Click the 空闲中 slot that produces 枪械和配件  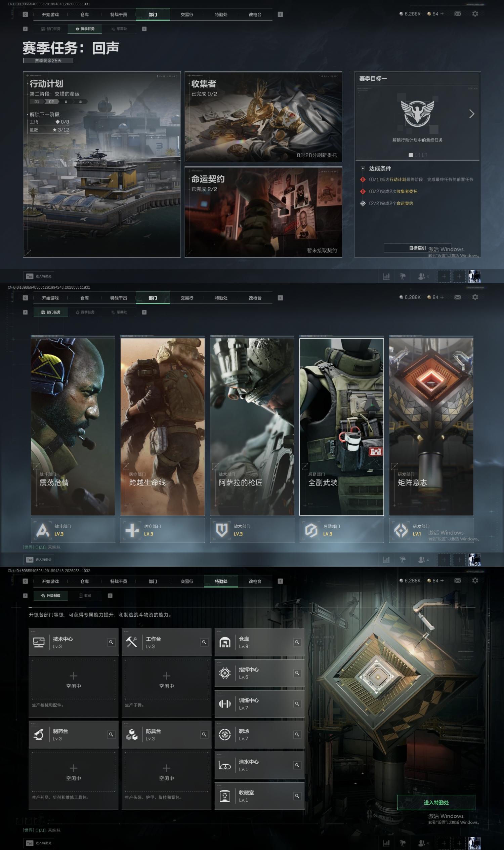[x=73, y=680]
